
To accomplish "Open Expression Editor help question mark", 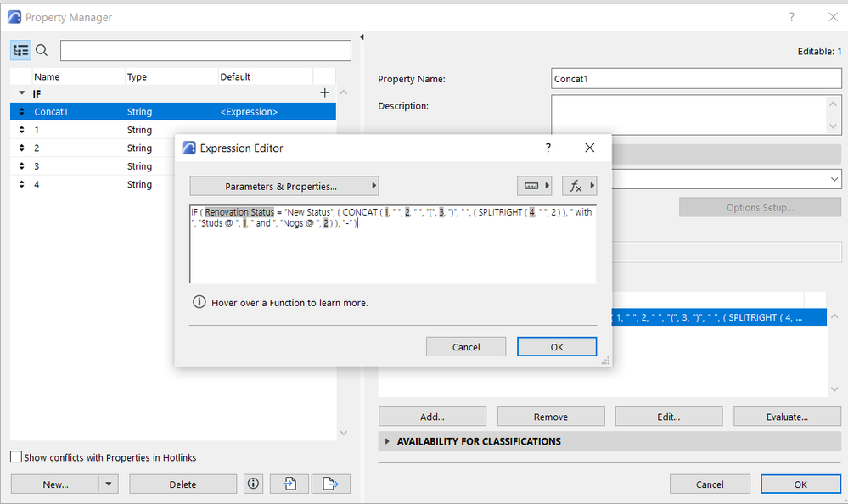I will point(548,148).
